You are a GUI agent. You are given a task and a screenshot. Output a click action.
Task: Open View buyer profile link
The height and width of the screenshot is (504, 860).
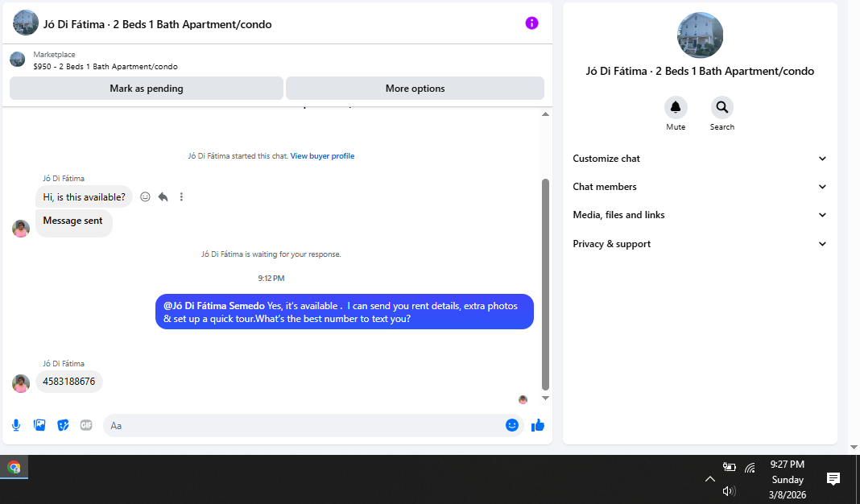tap(322, 155)
